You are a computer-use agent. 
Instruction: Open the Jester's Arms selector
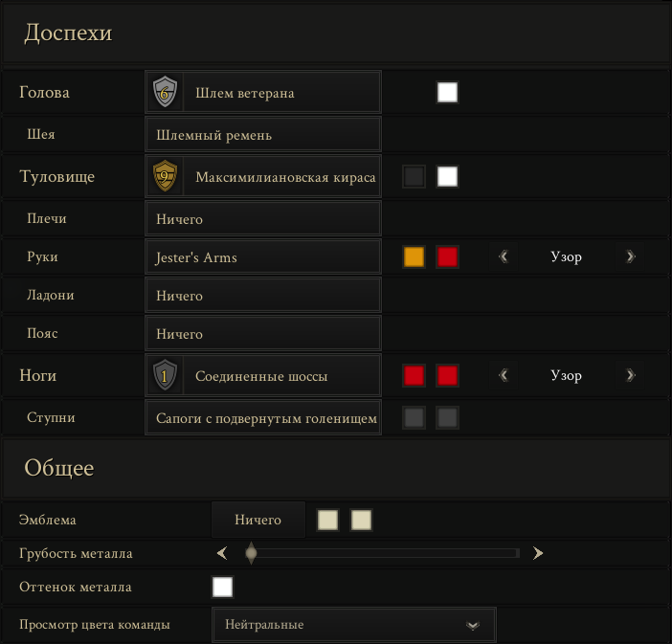pos(263,257)
